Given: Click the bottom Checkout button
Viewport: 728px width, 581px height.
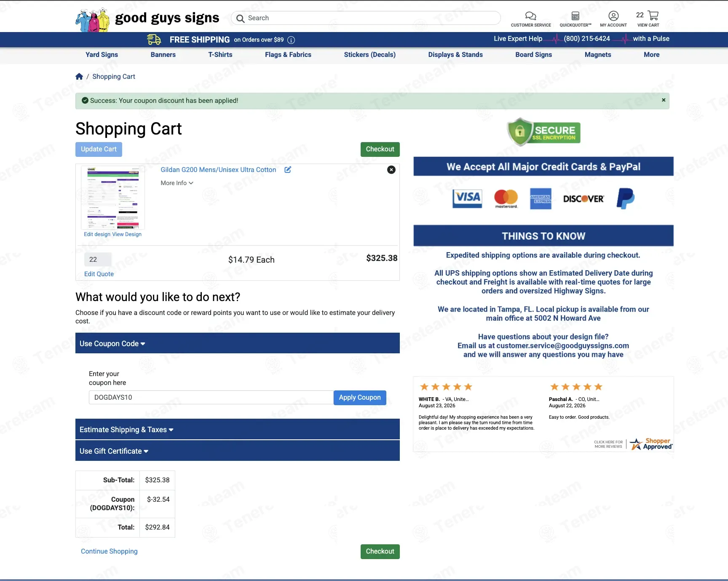Looking at the screenshot, I should pos(380,551).
